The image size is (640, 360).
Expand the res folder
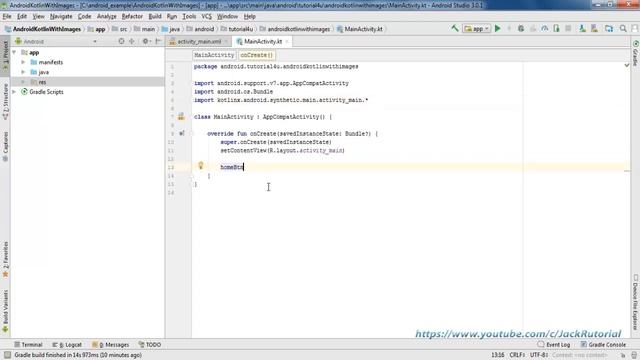click(23, 82)
